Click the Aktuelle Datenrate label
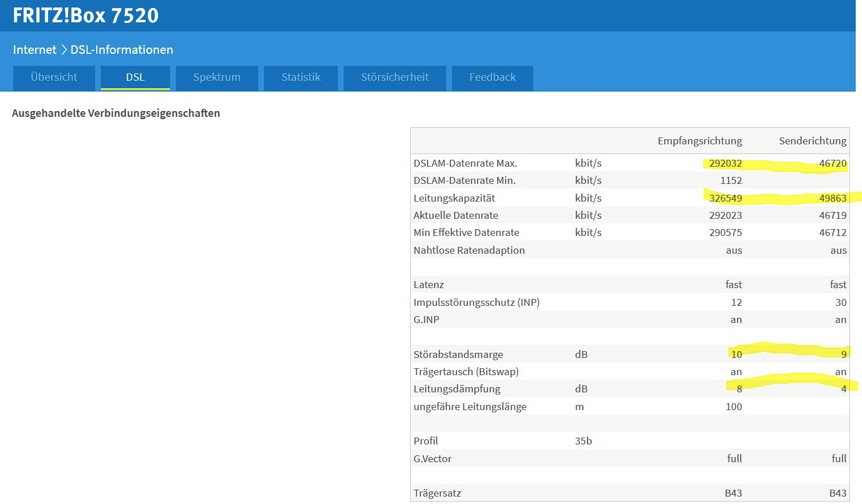 [x=456, y=215]
